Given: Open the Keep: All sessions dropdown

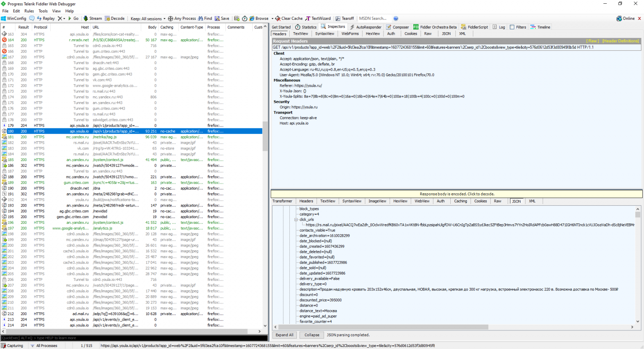Looking at the screenshot, I should (148, 19).
